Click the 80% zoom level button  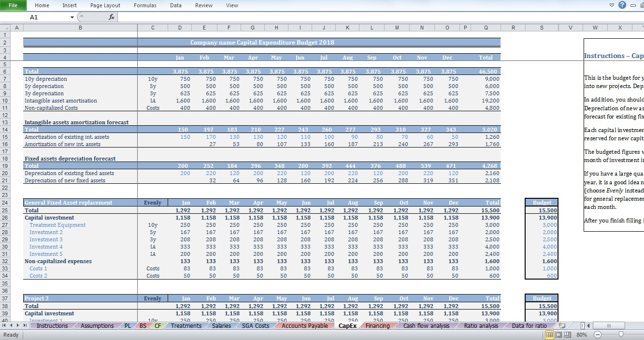(582, 335)
